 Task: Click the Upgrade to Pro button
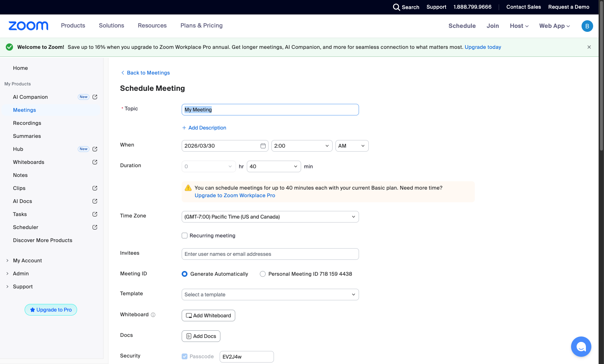pos(51,310)
